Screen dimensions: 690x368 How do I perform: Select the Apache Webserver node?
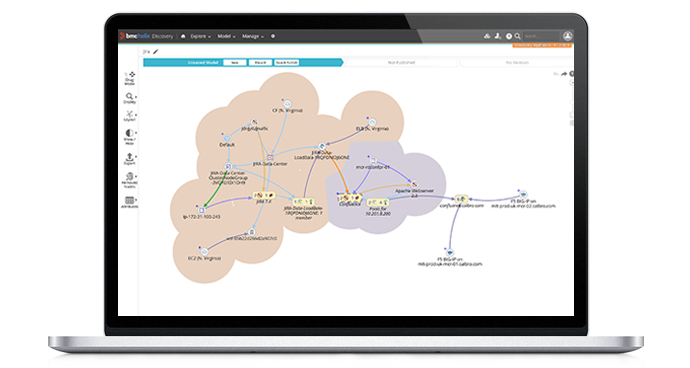click(x=414, y=184)
